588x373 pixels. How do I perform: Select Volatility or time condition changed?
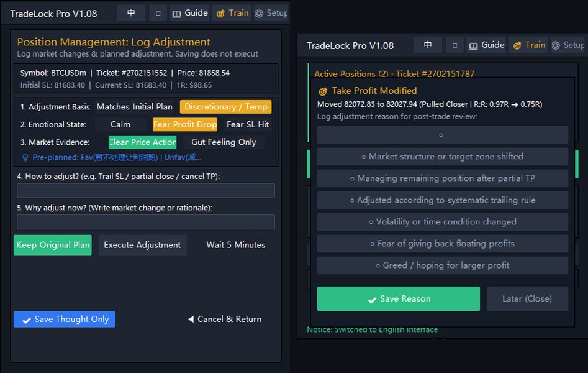[443, 222]
